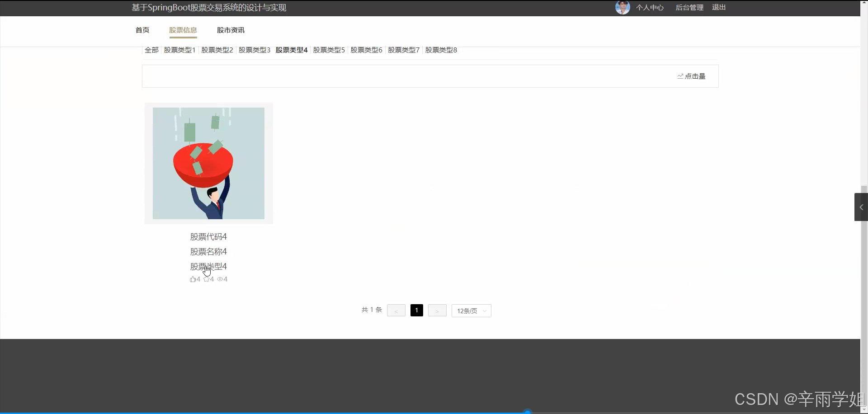Click the next page '>' arrow button
This screenshot has height=414, width=868.
[437, 310]
